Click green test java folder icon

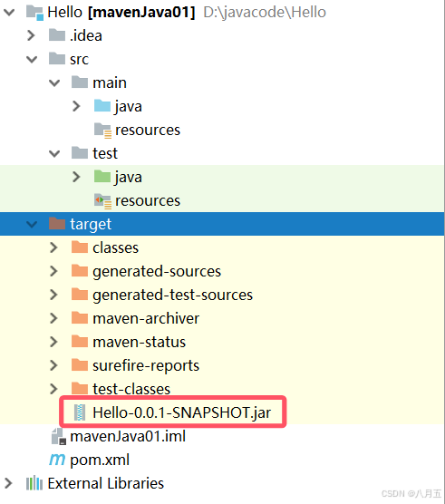pyautogui.click(x=102, y=177)
